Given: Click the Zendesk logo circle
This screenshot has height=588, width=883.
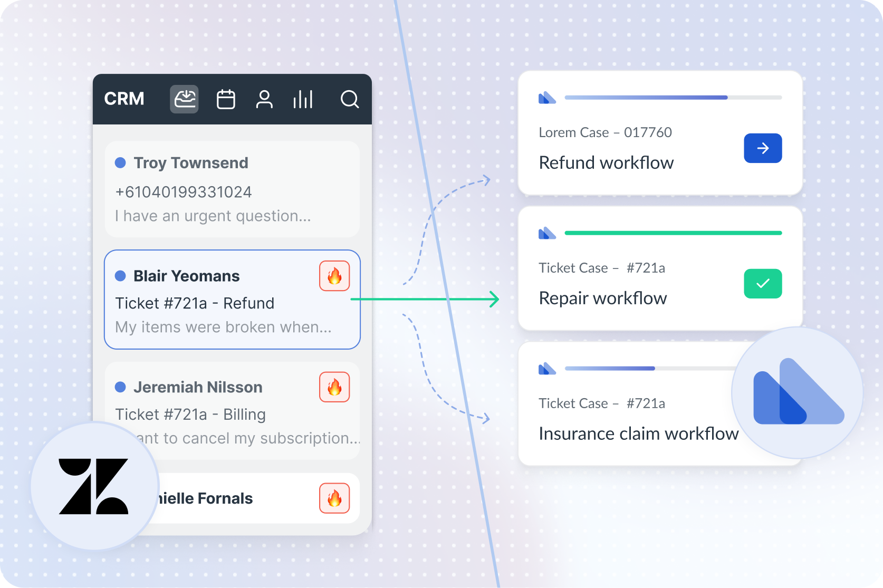Looking at the screenshot, I should pos(94,486).
